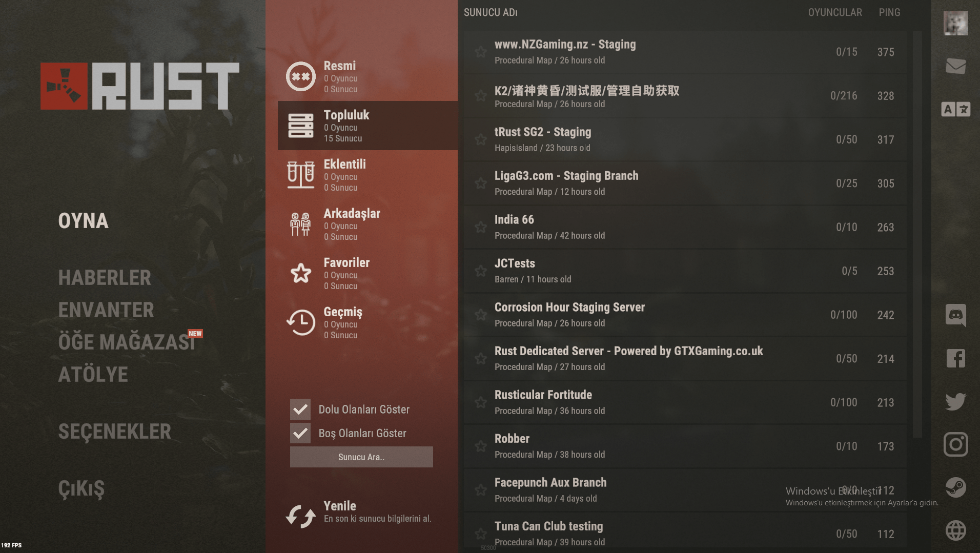Open the mail envelope icon
The height and width of the screenshot is (553, 980).
click(x=956, y=66)
